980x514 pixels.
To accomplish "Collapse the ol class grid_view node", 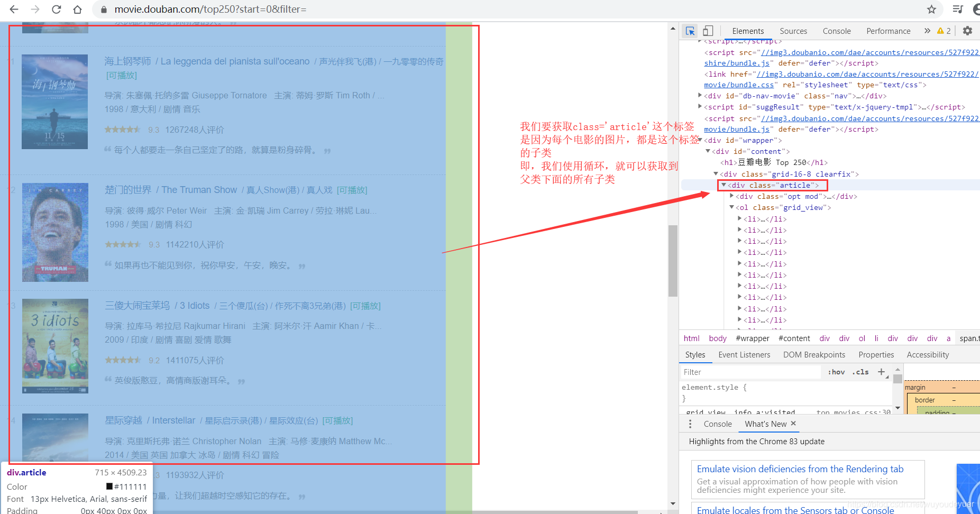I will point(731,207).
